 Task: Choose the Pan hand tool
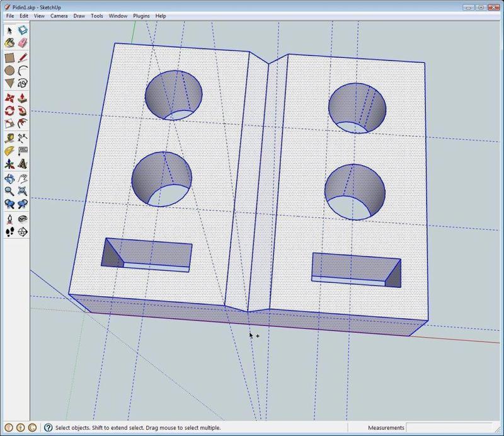(x=23, y=178)
